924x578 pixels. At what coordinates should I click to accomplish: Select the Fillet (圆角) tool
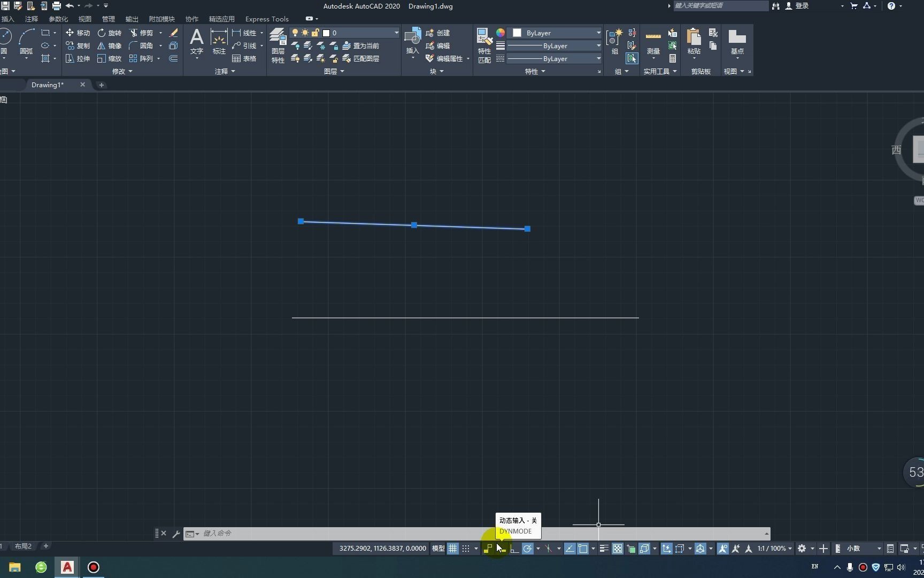tap(141, 45)
